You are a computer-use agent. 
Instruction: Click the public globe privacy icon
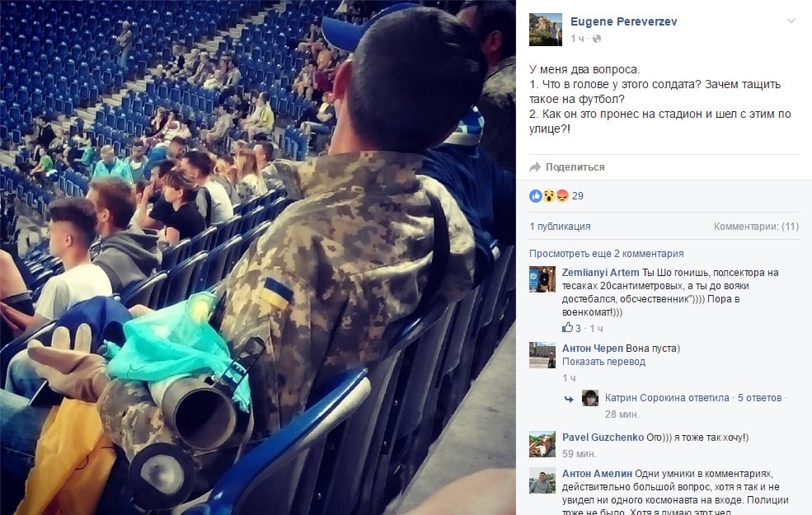[597, 39]
